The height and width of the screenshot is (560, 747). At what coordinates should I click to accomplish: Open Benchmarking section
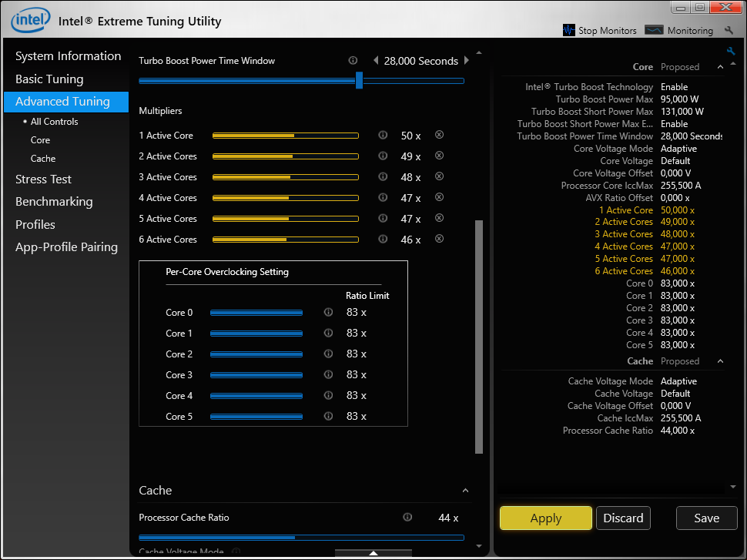click(x=54, y=202)
